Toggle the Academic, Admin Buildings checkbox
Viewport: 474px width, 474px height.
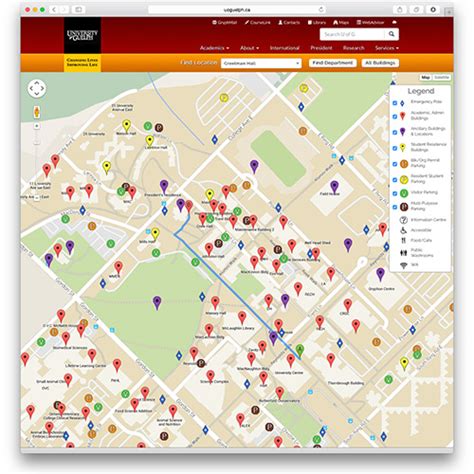point(395,116)
